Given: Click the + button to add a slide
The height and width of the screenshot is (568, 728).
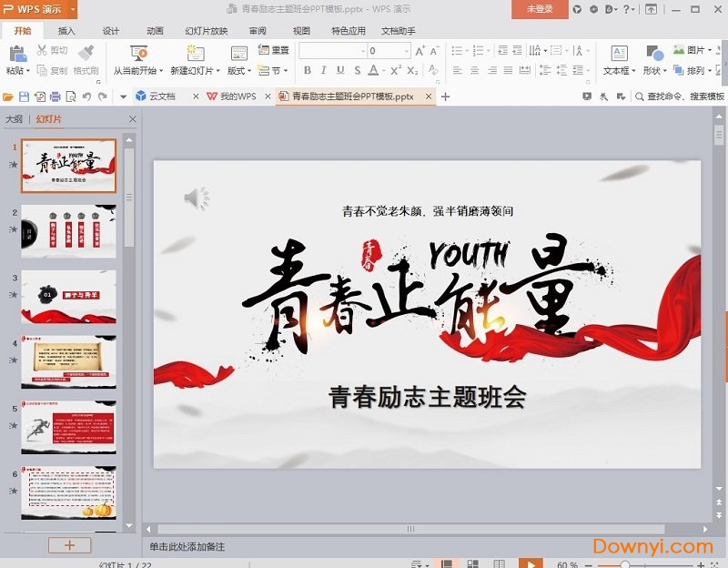Looking at the screenshot, I should 68,544.
